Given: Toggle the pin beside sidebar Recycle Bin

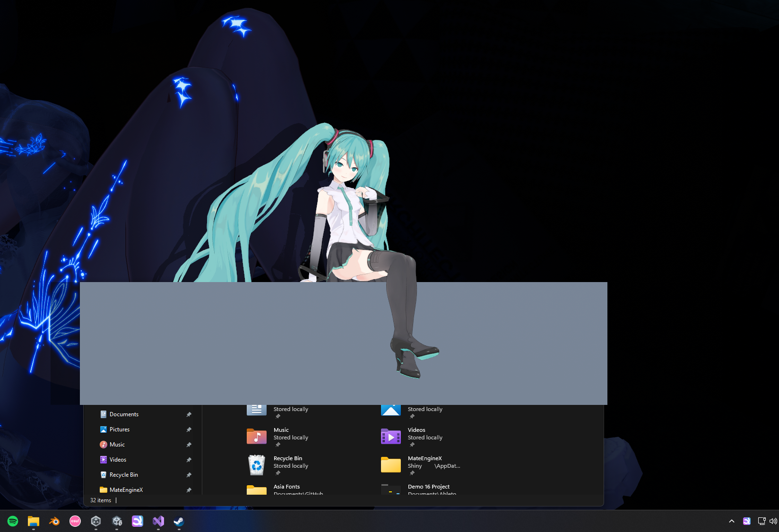Looking at the screenshot, I should (189, 475).
